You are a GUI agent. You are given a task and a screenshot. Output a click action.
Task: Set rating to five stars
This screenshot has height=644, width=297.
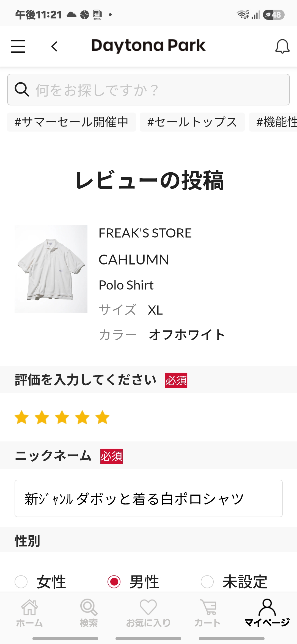(x=103, y=417)
